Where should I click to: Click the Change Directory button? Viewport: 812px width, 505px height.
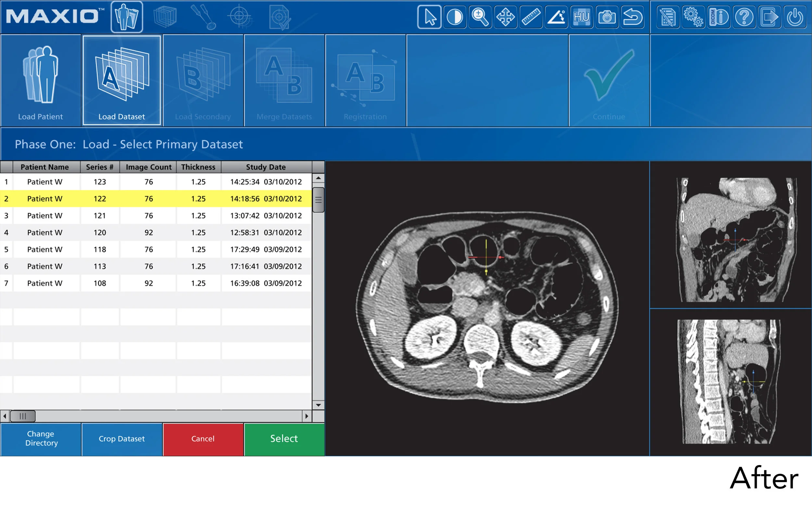[x=41, y=439]
